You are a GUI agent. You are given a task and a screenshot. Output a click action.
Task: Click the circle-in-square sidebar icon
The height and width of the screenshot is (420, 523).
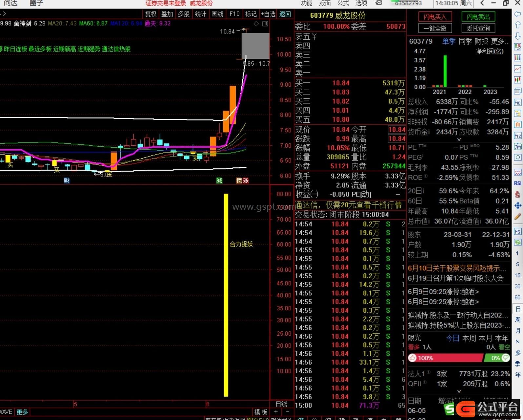pos(517,157)
